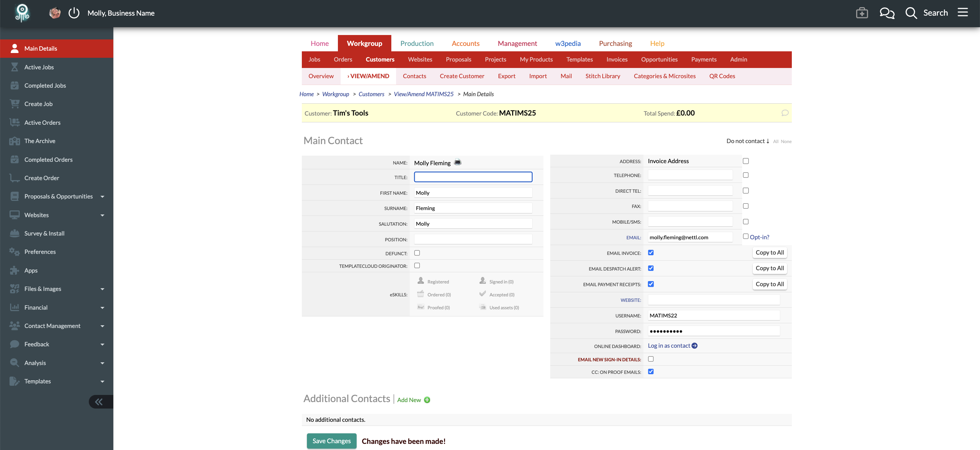This screenshot has width=980, height=450.
Task: Untick the Email Invoice checkbox
Action: (651, 253)
